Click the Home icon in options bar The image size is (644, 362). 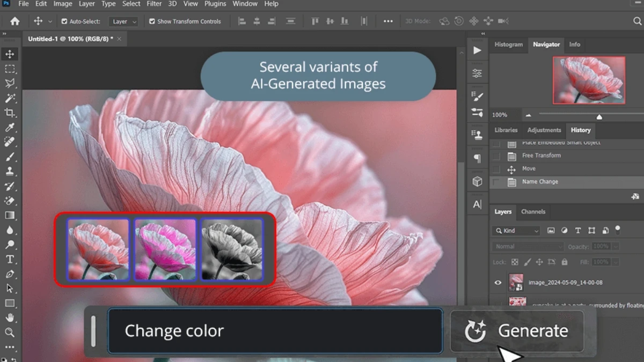(x=15, y=21)
